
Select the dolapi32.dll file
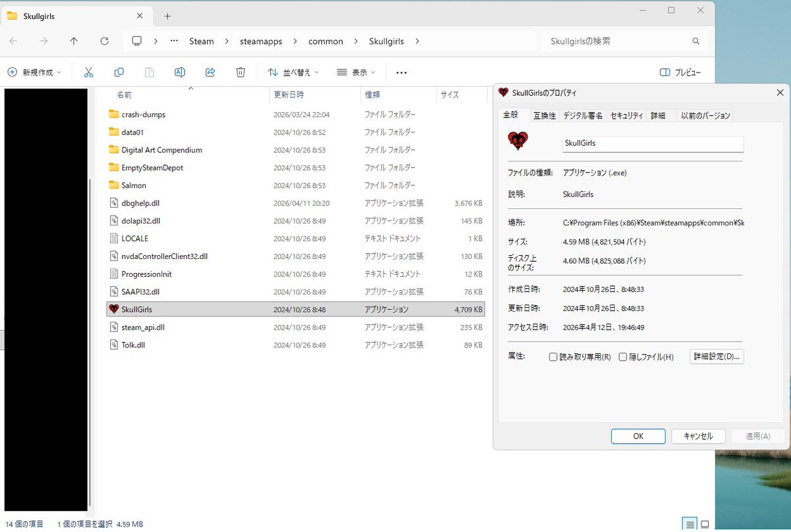coord(295,221)
